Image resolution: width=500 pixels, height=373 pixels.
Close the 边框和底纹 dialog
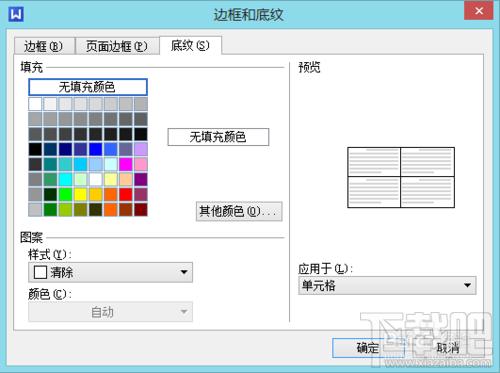(x=479, y=10)
